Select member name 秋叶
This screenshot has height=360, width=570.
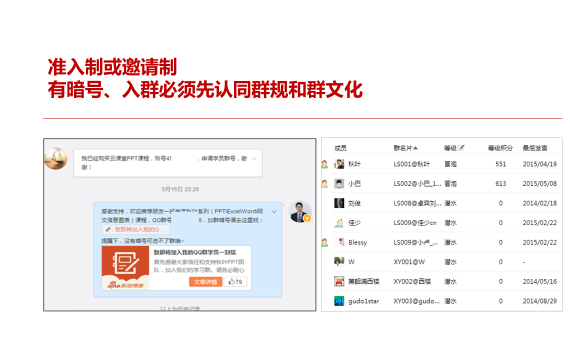pos(354,164)
